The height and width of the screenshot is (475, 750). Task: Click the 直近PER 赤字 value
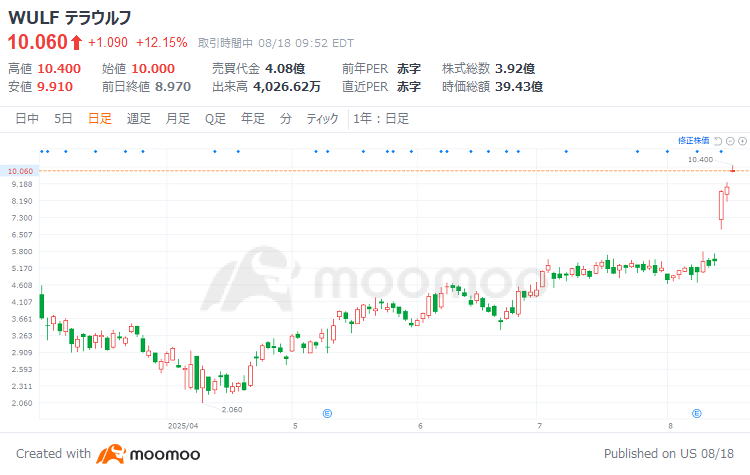409,87
